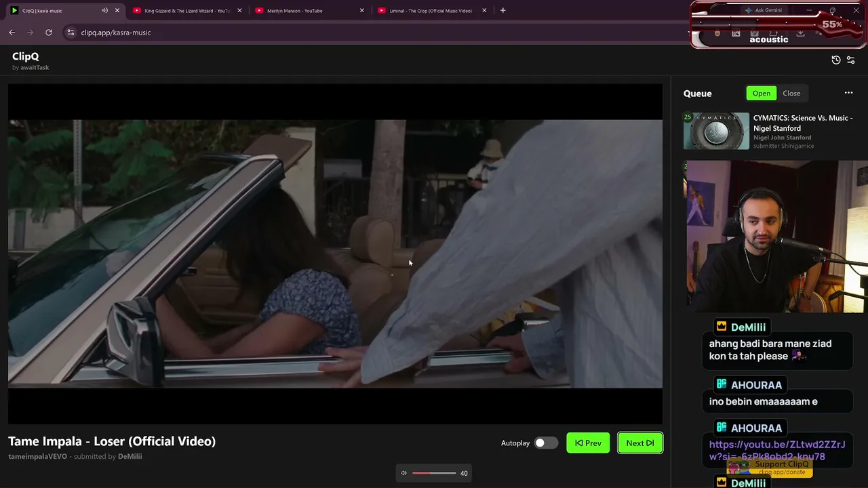Click the Tame Impala - Loser video title
The height and width of the screenshot is (488, 868).
(x=112, y=441)
